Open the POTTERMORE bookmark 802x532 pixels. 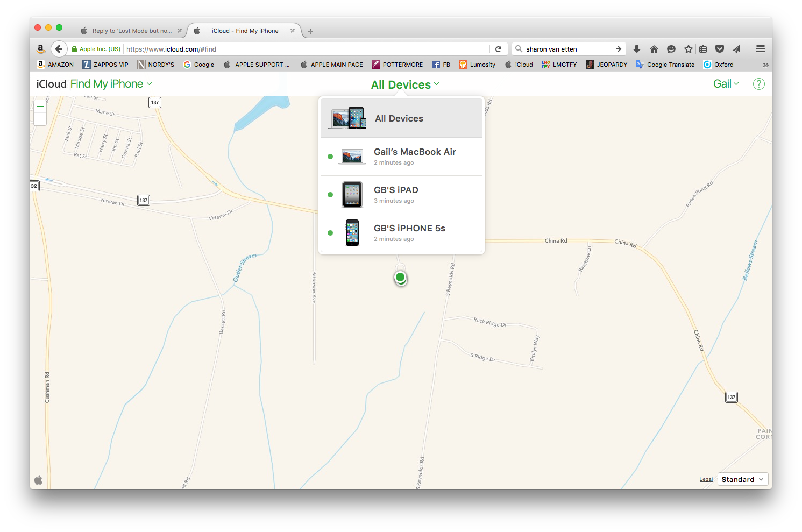click(398, 65)
